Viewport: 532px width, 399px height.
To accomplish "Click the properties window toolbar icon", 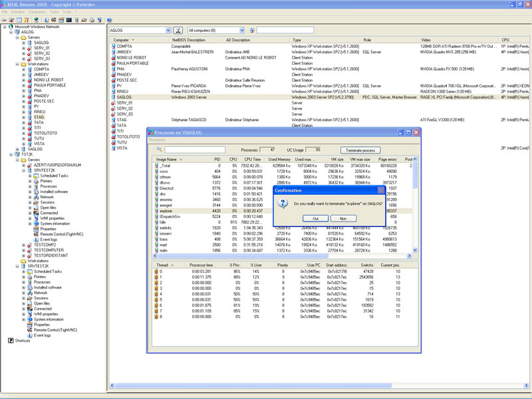I will tap(61, 20).
